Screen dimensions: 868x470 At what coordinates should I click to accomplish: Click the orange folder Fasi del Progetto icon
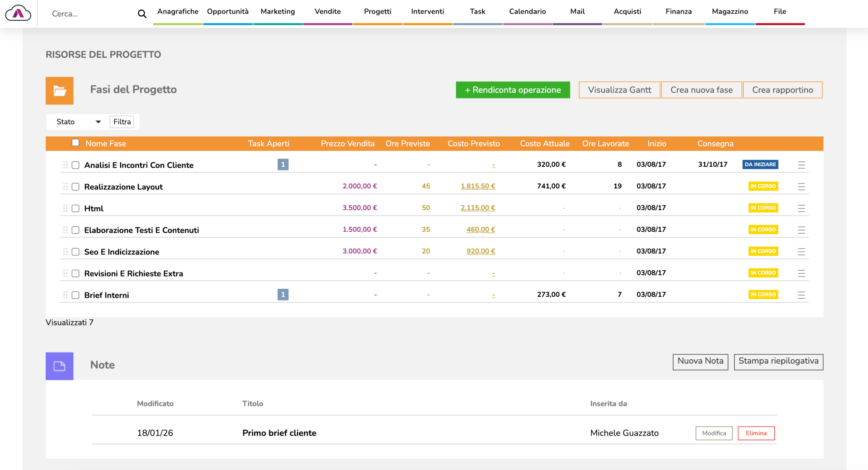pyautogui.click(x=59, y=91)
